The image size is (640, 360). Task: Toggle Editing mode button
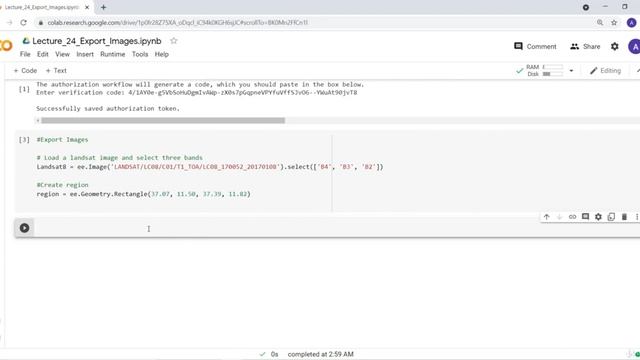605,71
